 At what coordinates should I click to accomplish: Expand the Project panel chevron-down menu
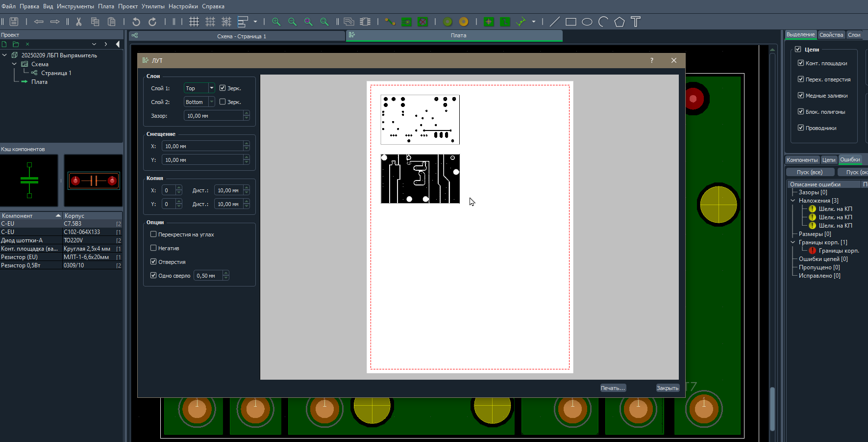(x=94, y=44)
